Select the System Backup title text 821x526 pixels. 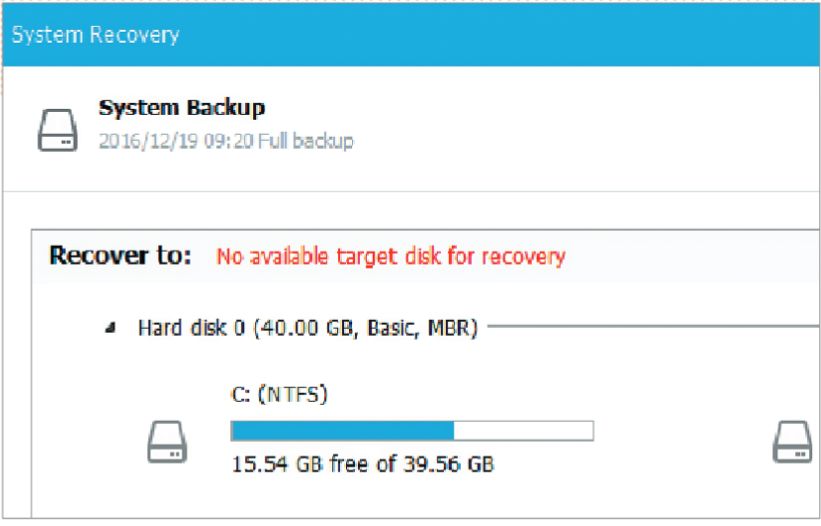coord(182,108)
